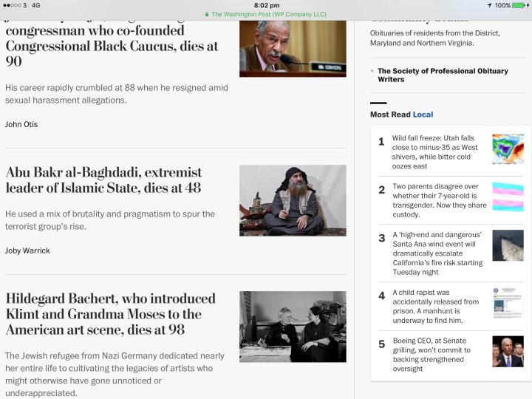The height and width of the screenshot is (399, 532).
Task: Select author Joby Warrick byline
Action: tap(27, 250)
